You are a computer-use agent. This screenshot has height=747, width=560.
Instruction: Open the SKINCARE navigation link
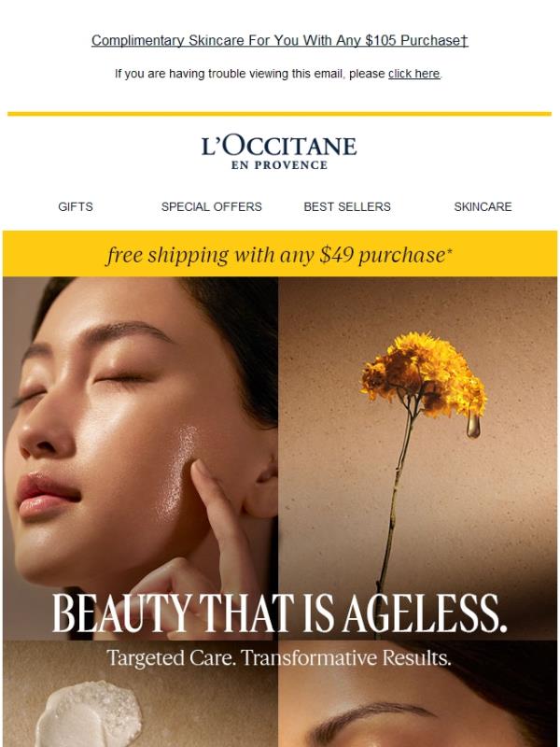[x=483, y=206]
